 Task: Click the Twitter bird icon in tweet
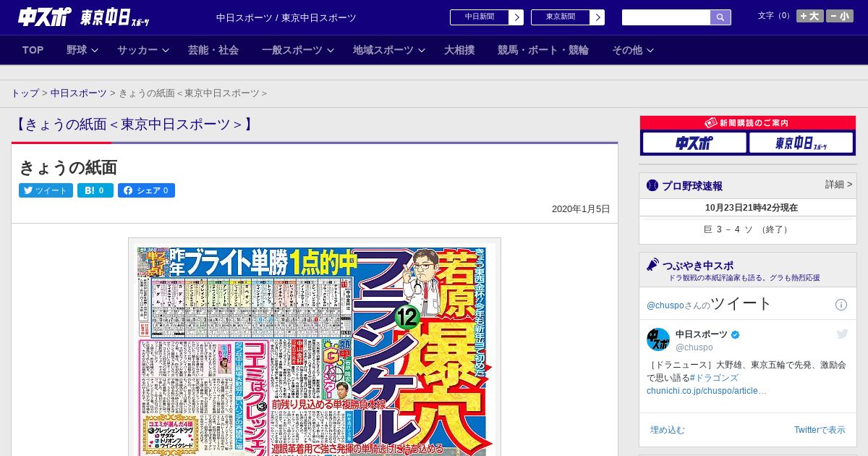842,334
